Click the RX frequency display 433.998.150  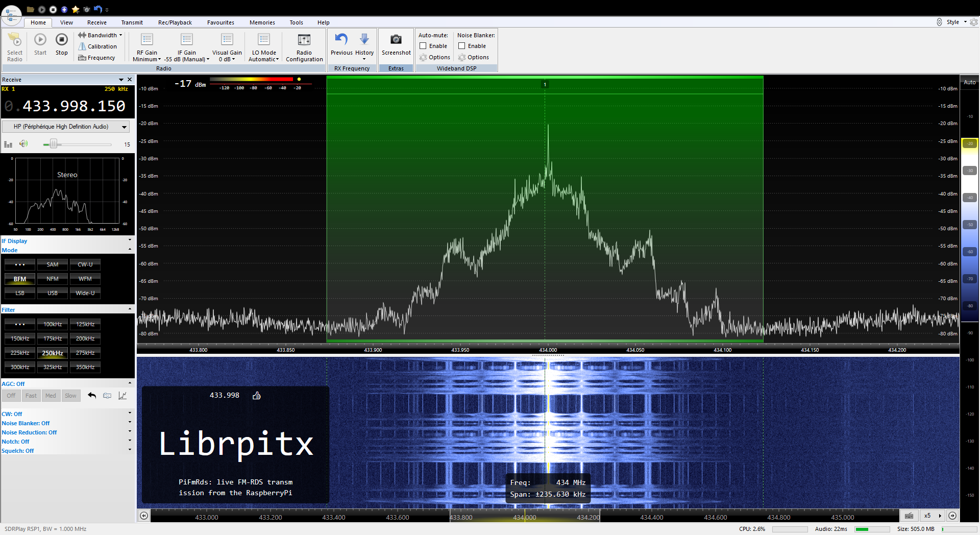[x=74, y=106]
